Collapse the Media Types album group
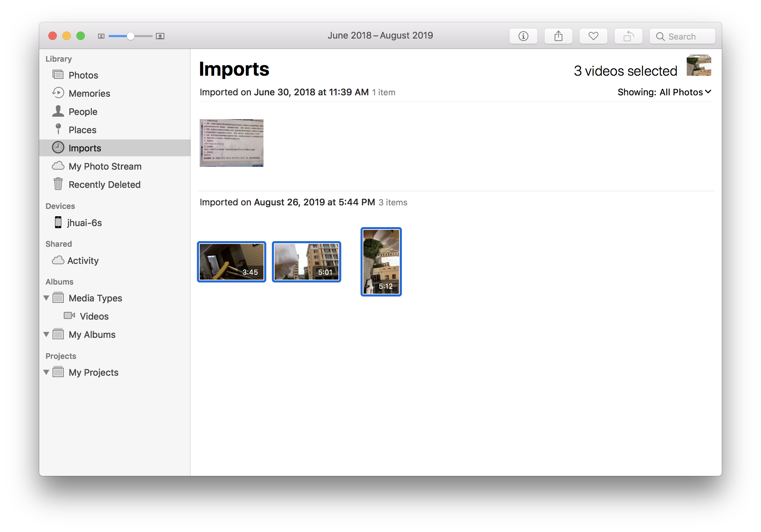The height and width of the screenshot is (532, 761). pos(47,298)
